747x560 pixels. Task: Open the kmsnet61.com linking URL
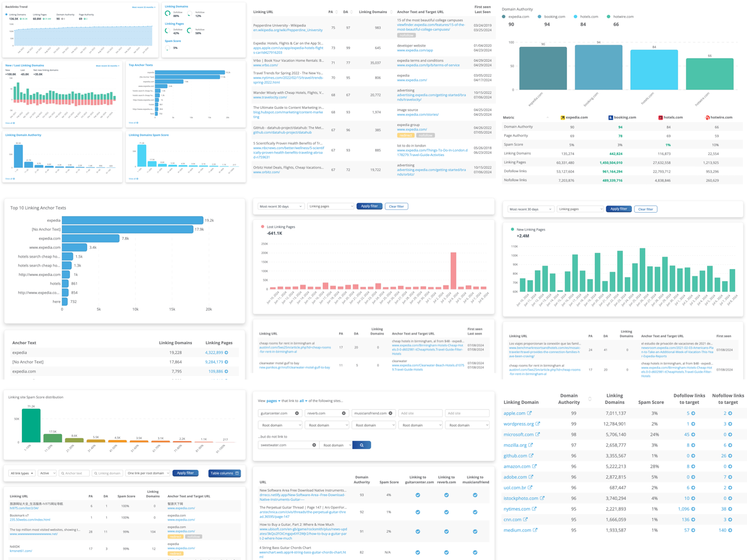[21, 551]
